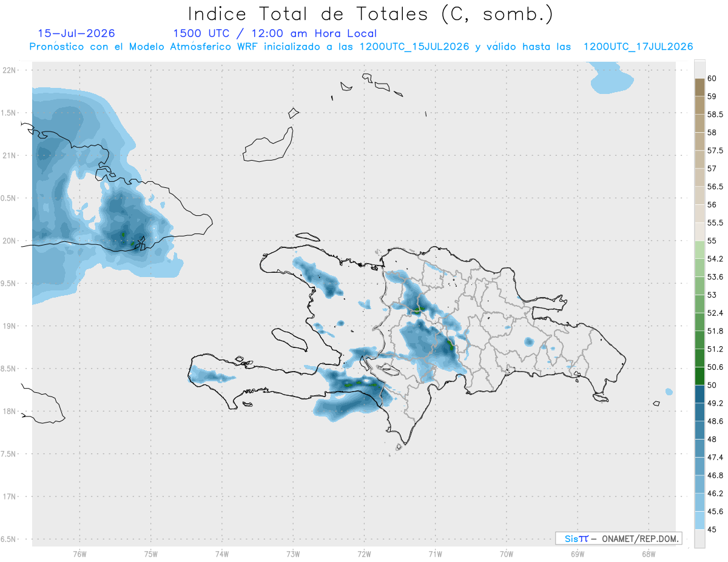
Task: Click the '71W' longitude label
Action: point(435,554)
